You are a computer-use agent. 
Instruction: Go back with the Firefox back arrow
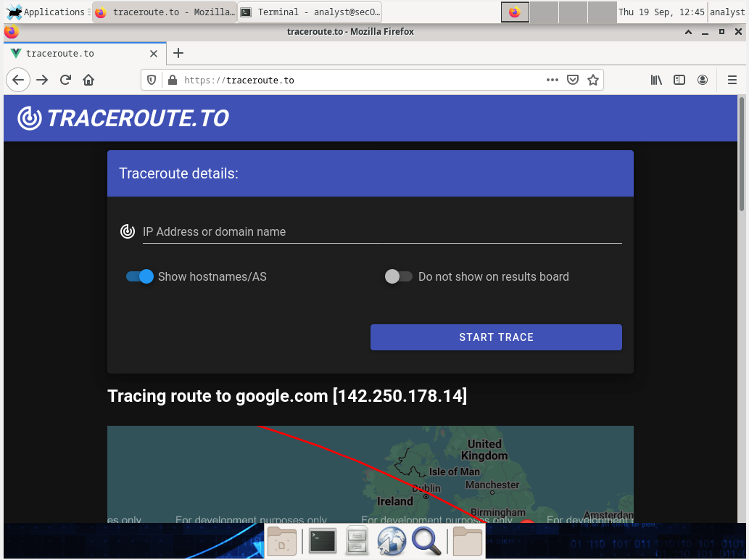(x=18, y=80)
